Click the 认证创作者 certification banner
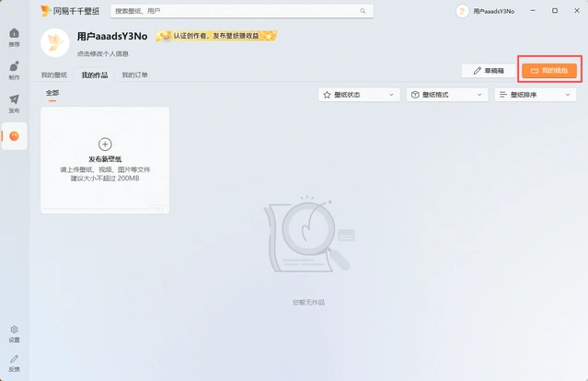The height and width of the screenshot is (381, 588). point(216,36)
